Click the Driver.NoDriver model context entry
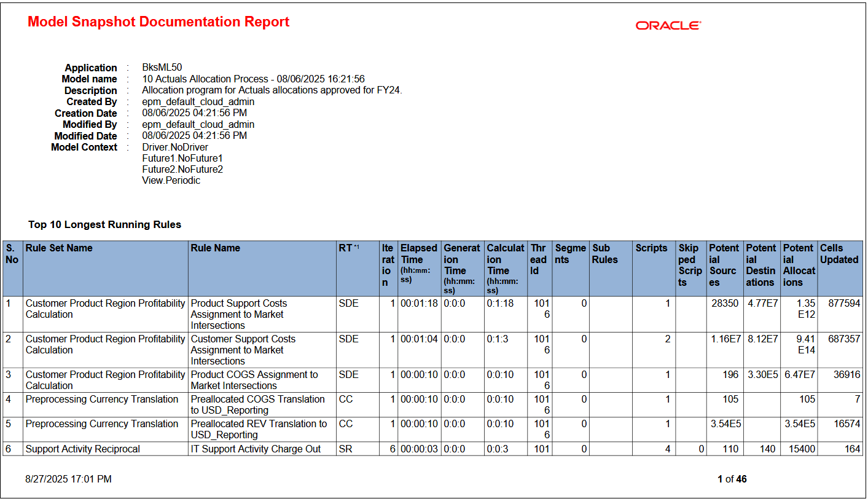The height and width of the screenshot is (504, 868). point(176,147)
